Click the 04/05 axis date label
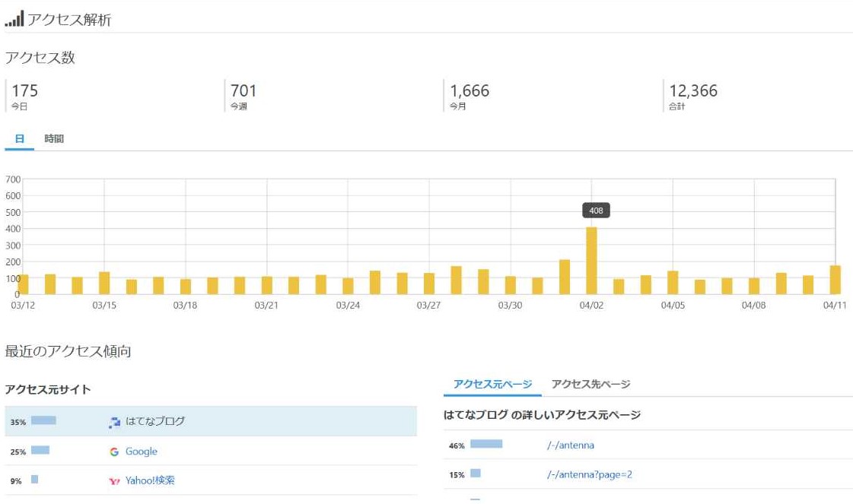Screen dimensions: 853x504 673,305
